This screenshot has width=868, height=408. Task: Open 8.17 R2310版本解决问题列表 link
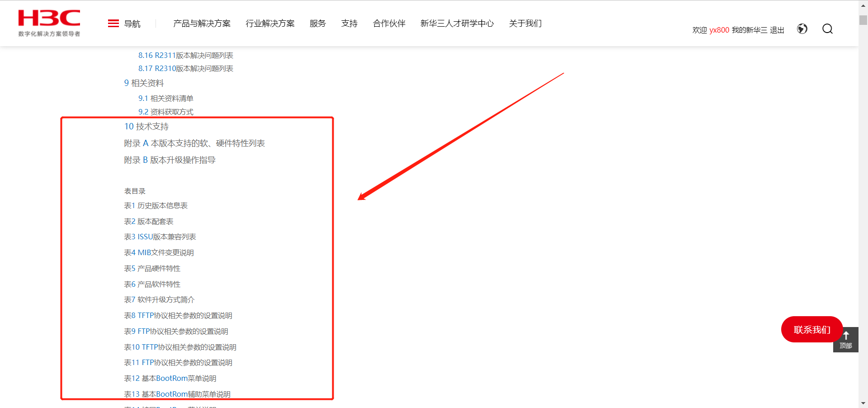click(186, 68)
